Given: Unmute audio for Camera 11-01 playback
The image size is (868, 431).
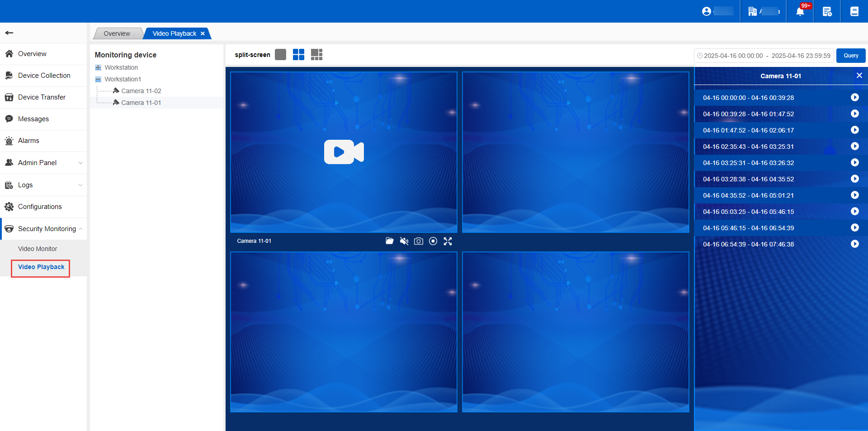Looking at the screenshot, I should (x=404, y=241).
